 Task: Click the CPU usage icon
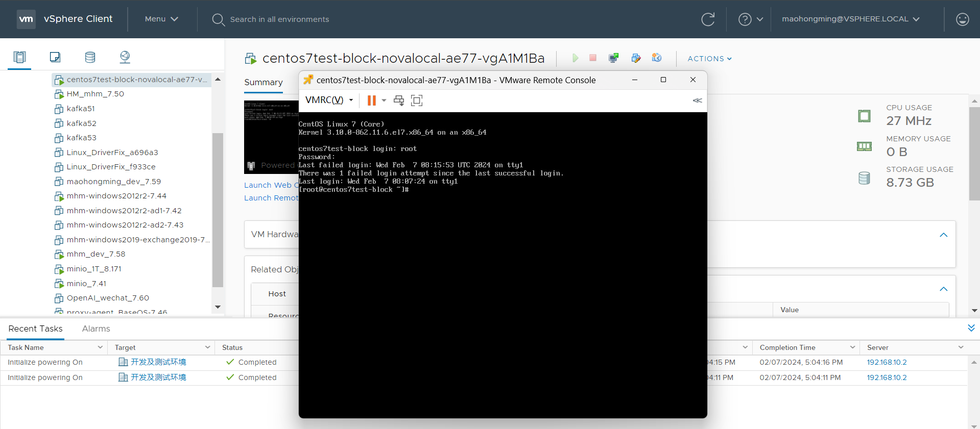[x=864, y=116]
